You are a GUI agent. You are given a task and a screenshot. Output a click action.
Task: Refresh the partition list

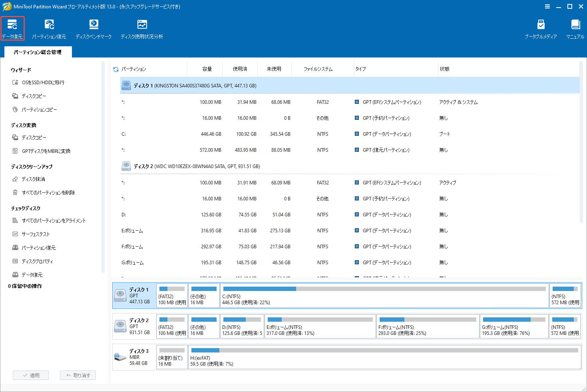coord(115,69)
